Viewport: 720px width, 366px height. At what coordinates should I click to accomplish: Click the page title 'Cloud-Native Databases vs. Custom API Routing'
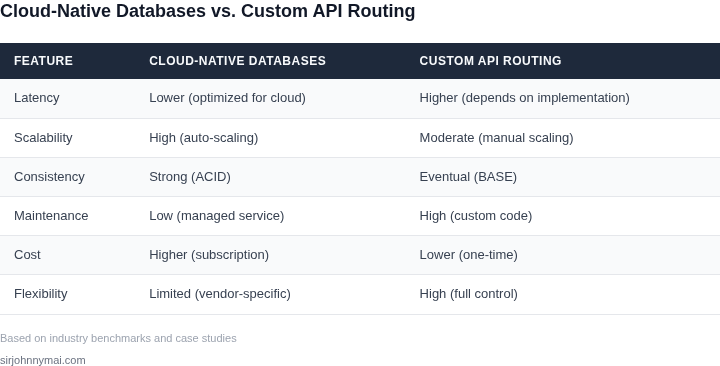(x=208, y=11)
